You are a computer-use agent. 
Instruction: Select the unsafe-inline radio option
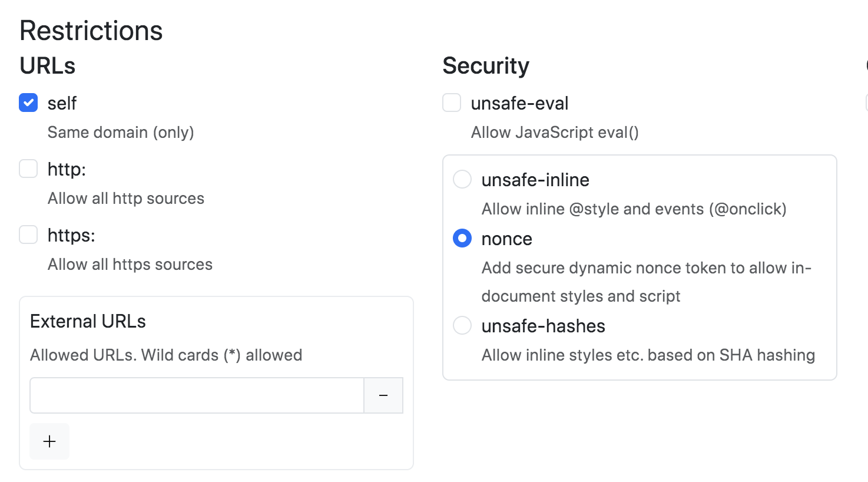(x=462, y=179)
